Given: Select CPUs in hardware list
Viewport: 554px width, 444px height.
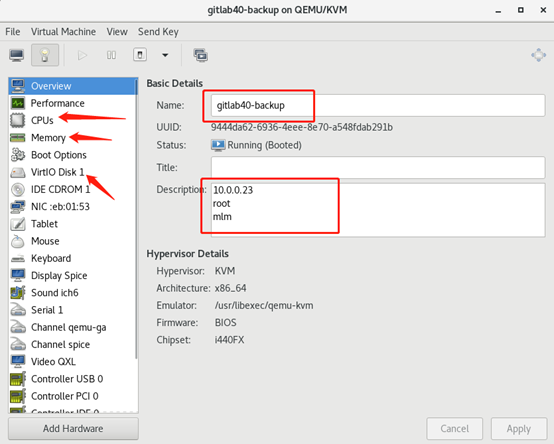Looking at the screenshot, I should (72, 120).
